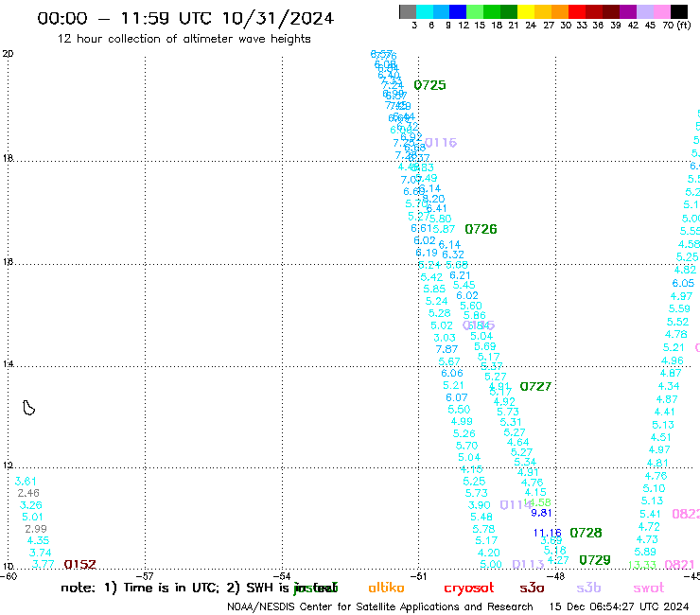The width and height of the screenshot is (700, 615).
Task: Click the 4.64 wave height value
Action: [x=518, y=442]
